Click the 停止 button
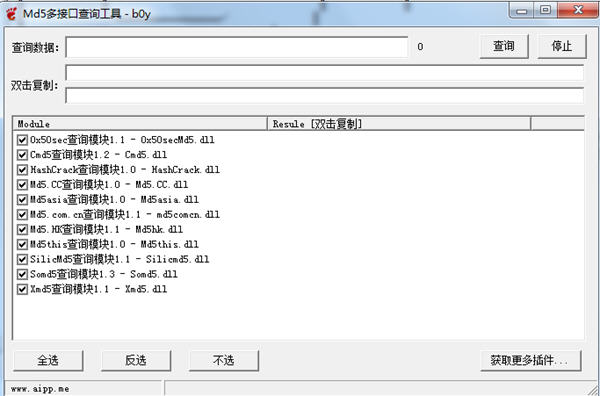Image resolution: width=600 pixels, height=396 pixels. click(x=562, y=46)
